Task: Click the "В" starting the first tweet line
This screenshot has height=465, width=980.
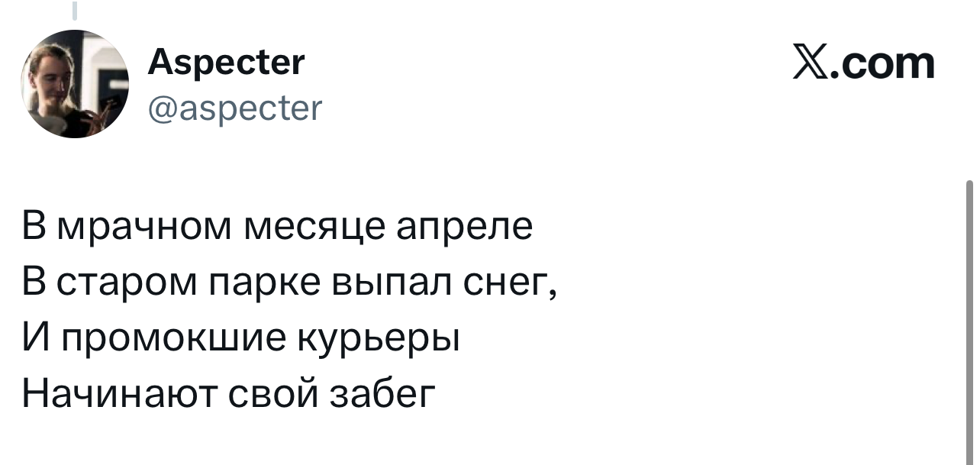Action: 35,229
